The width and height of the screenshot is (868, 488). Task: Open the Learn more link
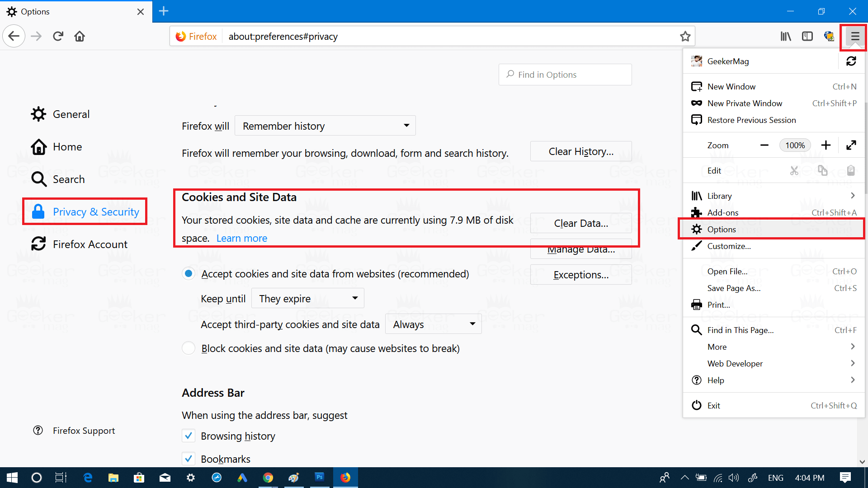tap(242, 238)
